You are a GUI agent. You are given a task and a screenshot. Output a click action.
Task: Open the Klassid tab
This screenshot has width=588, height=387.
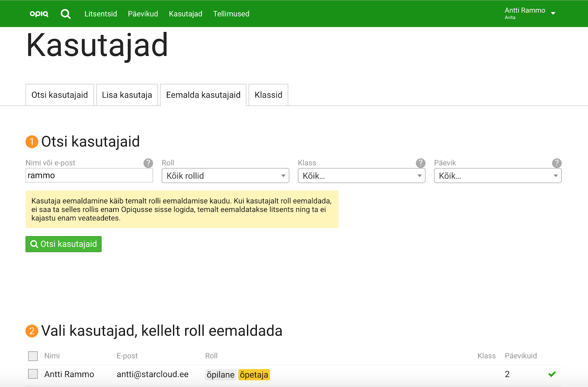click(x=268, y=95)
